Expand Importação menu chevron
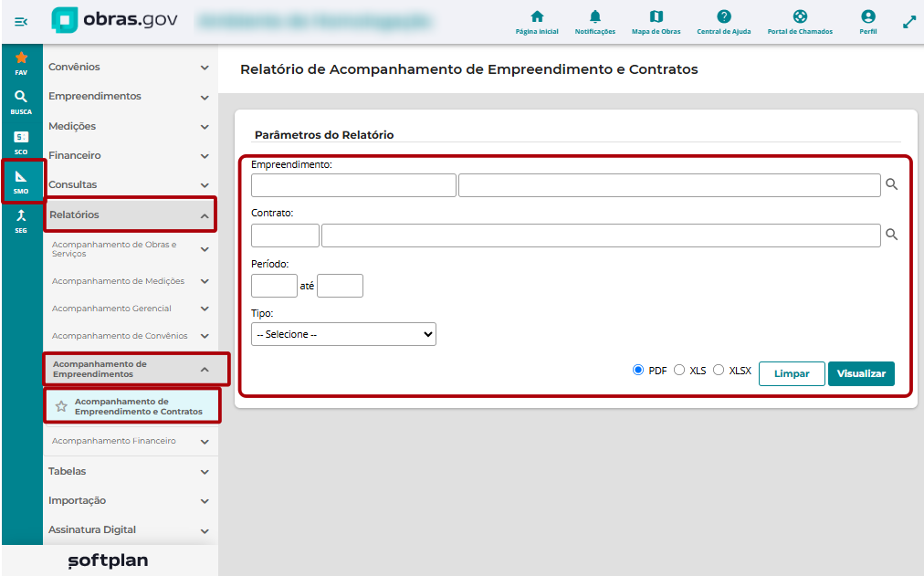Screen dimensions: 924x576 coord(205,501)
